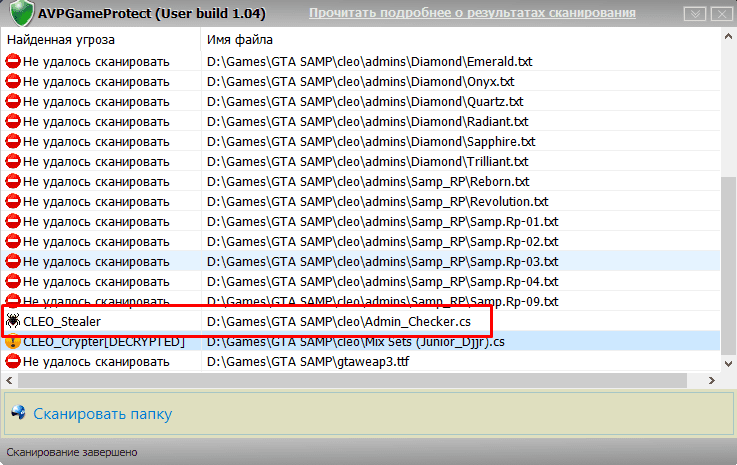Click the bug icon next to CLEO_Stealer
Screen dimensions: 737x465
point(14,322)
